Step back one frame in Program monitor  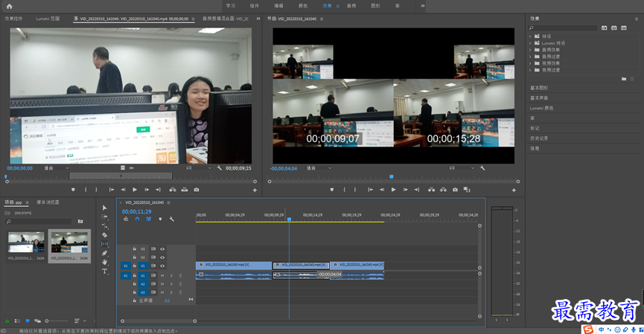click(382, 190)
